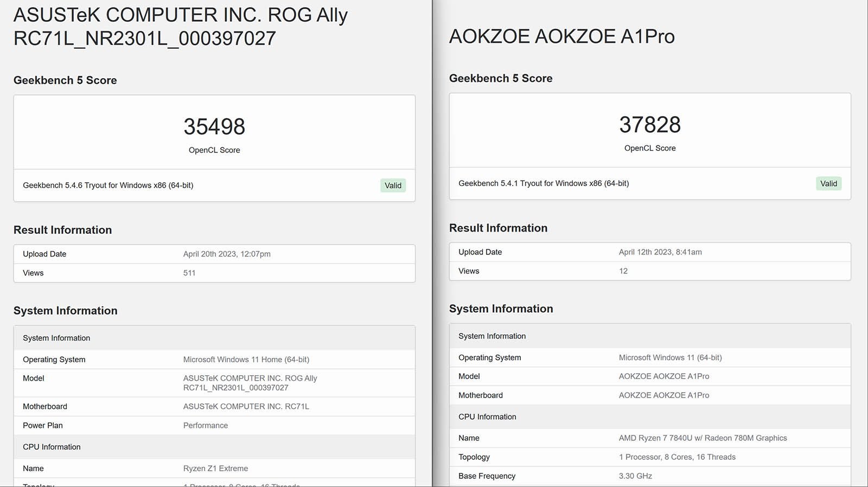Click the left 'Result Information' heading
This screenshot has height=487, width=868.
[x=62, y=230]
